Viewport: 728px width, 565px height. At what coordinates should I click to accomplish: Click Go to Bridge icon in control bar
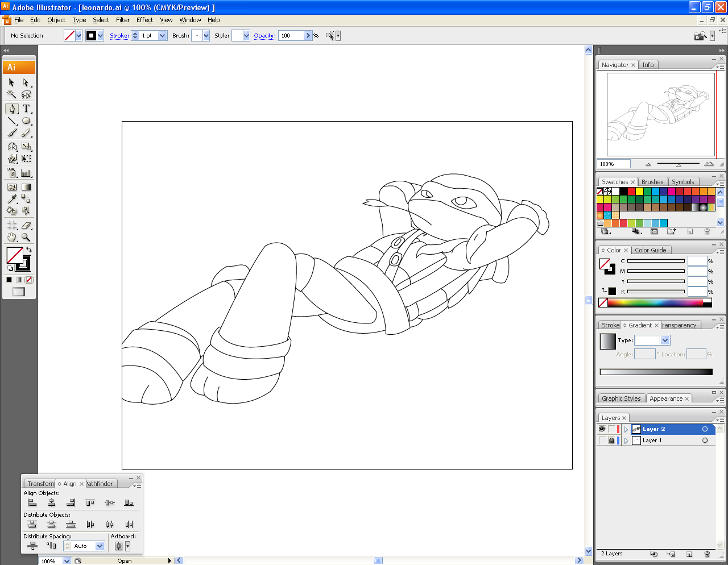tap(700, 36)
